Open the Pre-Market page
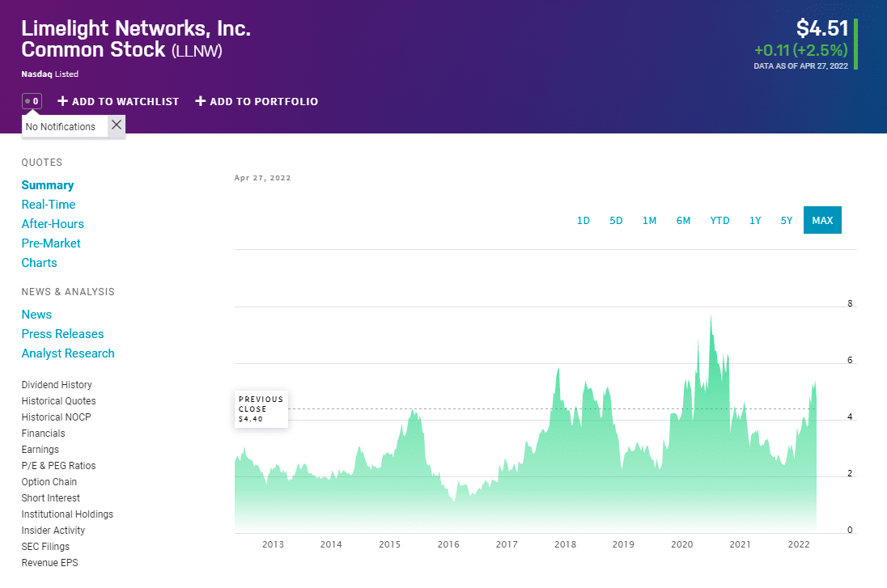This screenshot has height=588, width=887. pos(51,243)
